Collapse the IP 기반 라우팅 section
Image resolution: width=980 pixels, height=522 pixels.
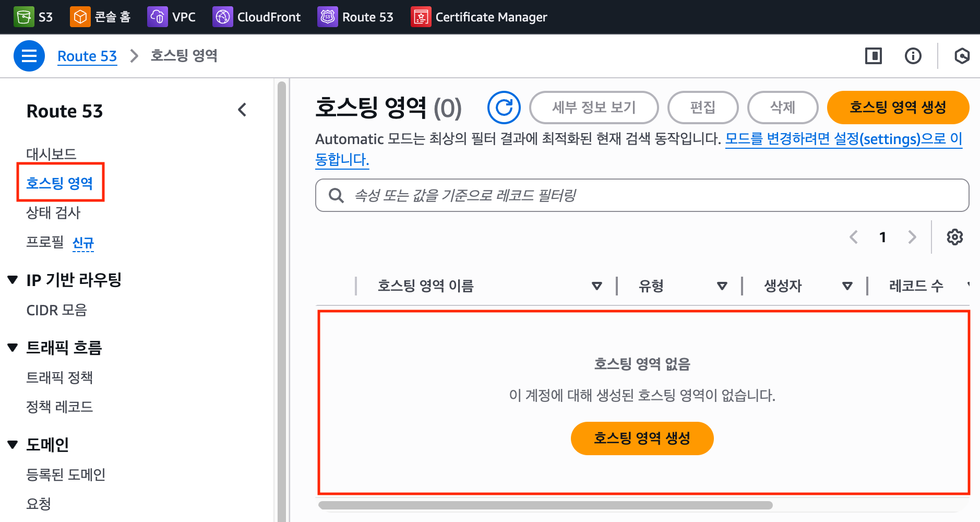click(x=13, y=280)
